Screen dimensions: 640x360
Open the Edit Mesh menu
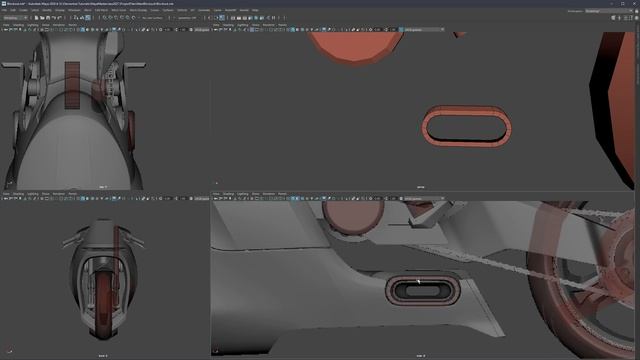101,10
